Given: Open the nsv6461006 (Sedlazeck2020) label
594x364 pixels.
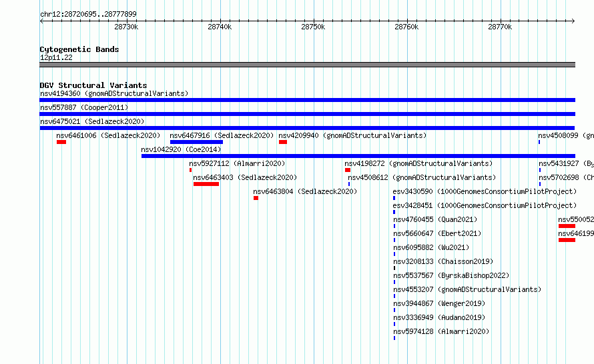Looking at the screenshot, I should 108,135.
